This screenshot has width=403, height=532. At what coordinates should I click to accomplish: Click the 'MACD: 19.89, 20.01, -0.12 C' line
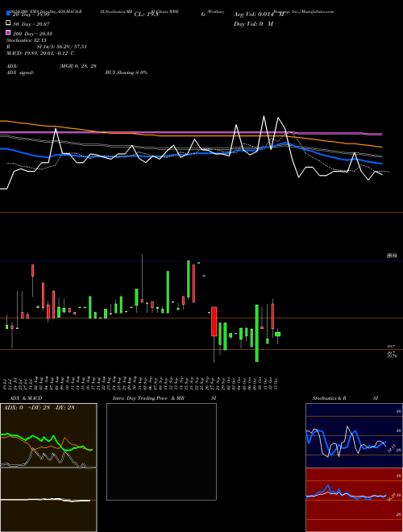[40, 53]
